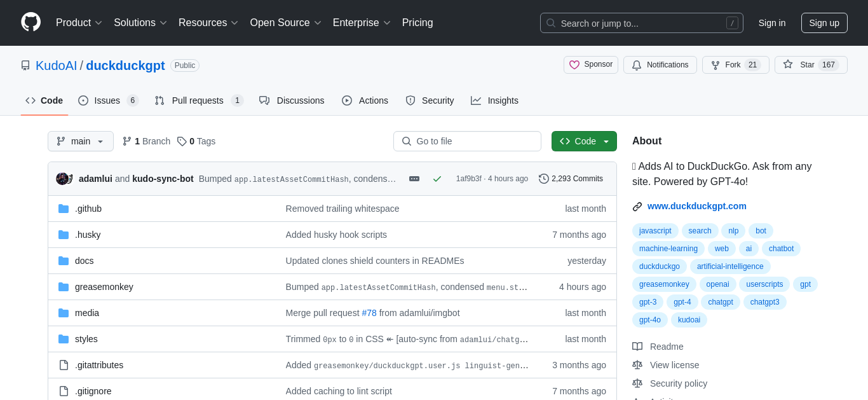Open the Pull requests tab
The image size is (868, 400).
(x=199, y=100)
